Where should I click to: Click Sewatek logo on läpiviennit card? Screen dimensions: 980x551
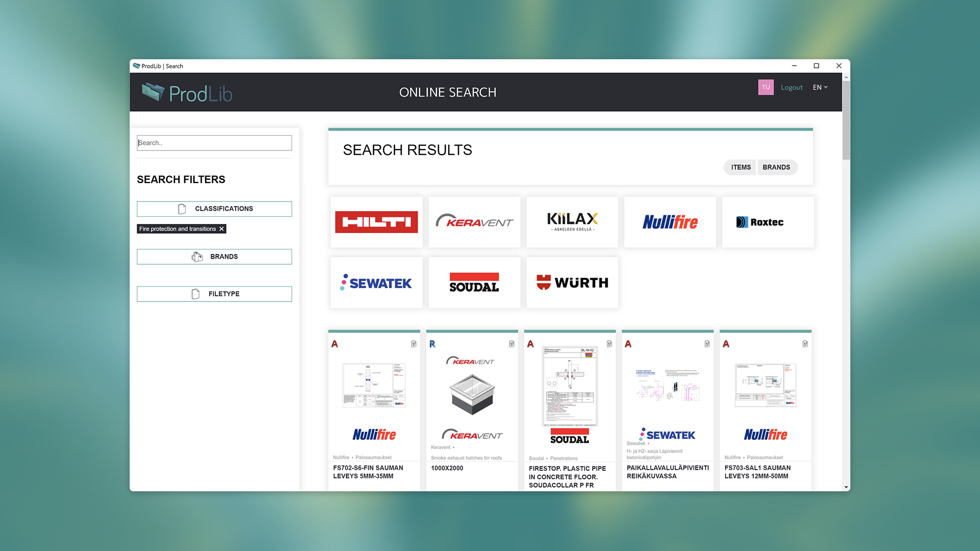[x=668, y=435]
